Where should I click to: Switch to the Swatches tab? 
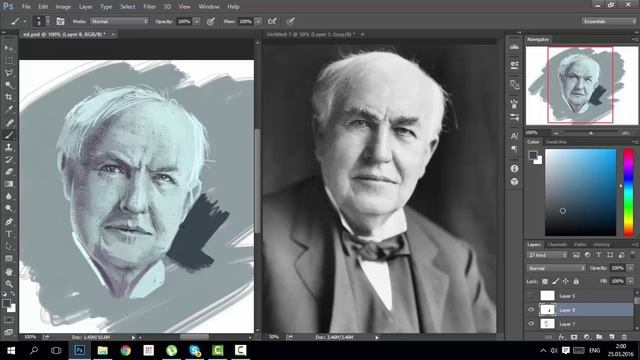click(x=556, y=142)
